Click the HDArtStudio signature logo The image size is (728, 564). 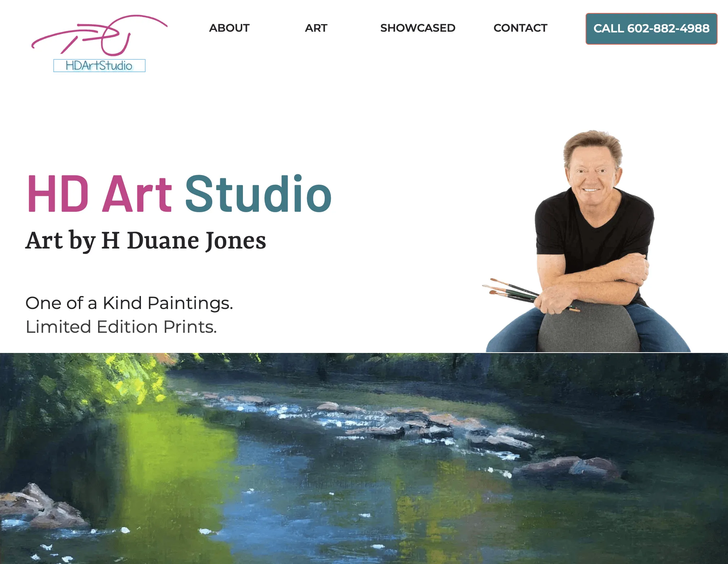tap(99, 44)
